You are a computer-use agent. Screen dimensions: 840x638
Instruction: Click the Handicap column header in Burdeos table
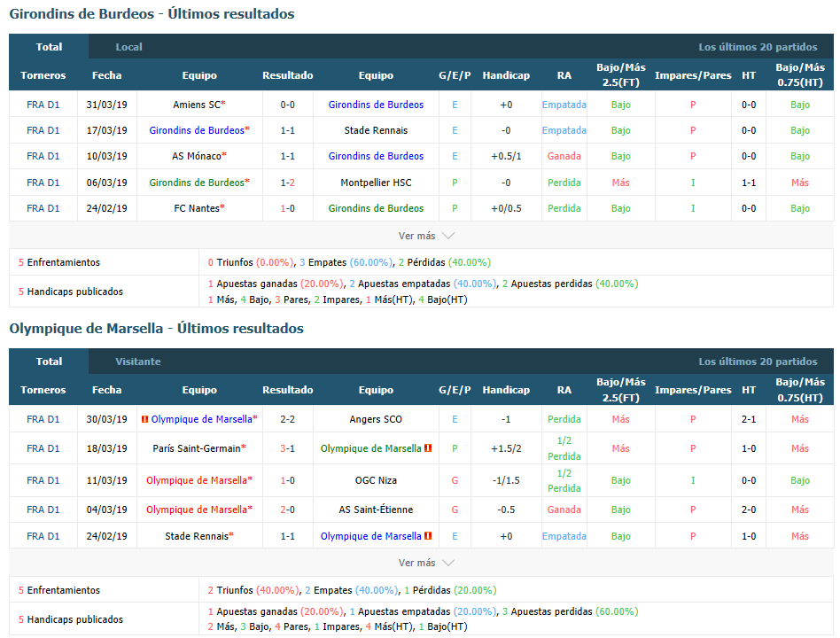(x=506, y=75)
